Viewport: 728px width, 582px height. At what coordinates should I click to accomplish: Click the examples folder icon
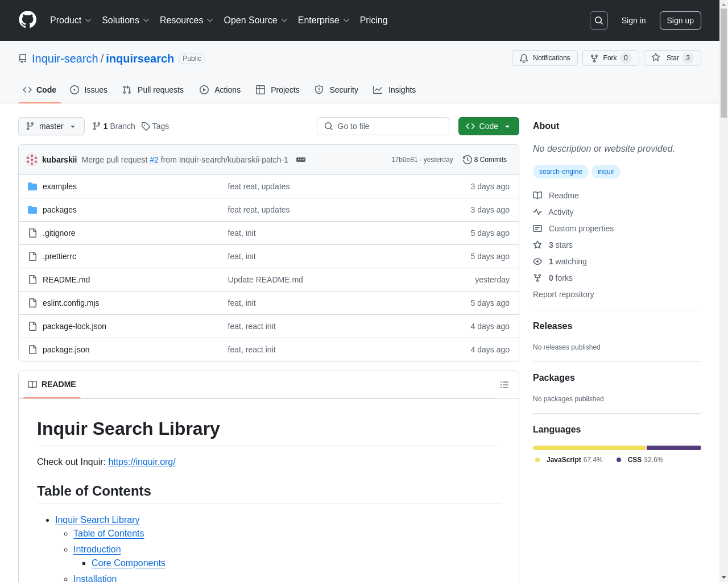(x=32, y=186)
